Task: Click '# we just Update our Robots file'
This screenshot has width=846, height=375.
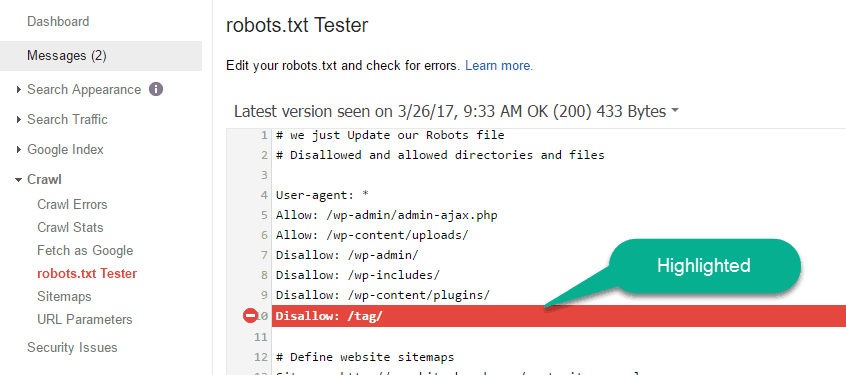Action: coord(390,135)
